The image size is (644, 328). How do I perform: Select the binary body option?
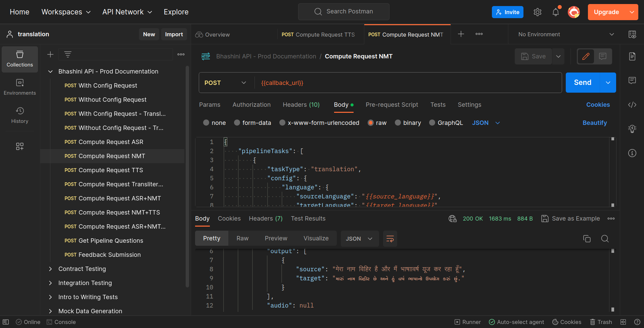tap(398, 123)
